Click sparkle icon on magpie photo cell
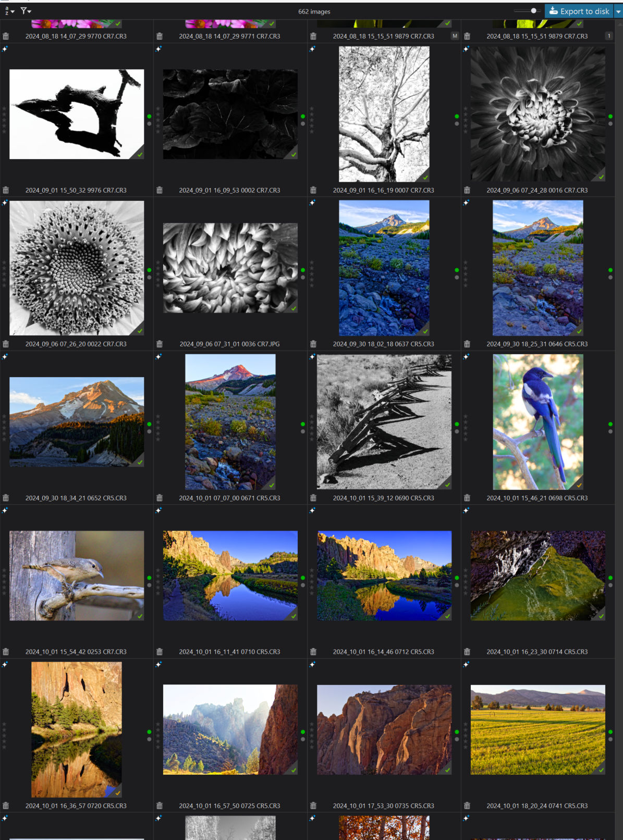Viewport: 623px width, 840px height. (466, 356)
